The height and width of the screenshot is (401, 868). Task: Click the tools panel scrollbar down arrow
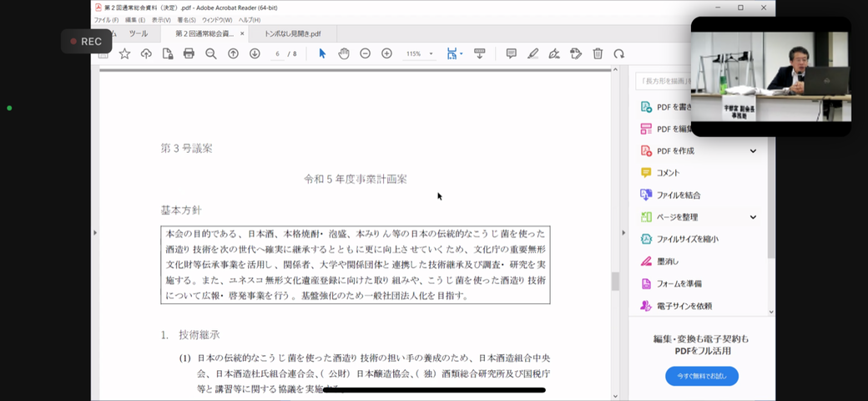coord(771,312)
